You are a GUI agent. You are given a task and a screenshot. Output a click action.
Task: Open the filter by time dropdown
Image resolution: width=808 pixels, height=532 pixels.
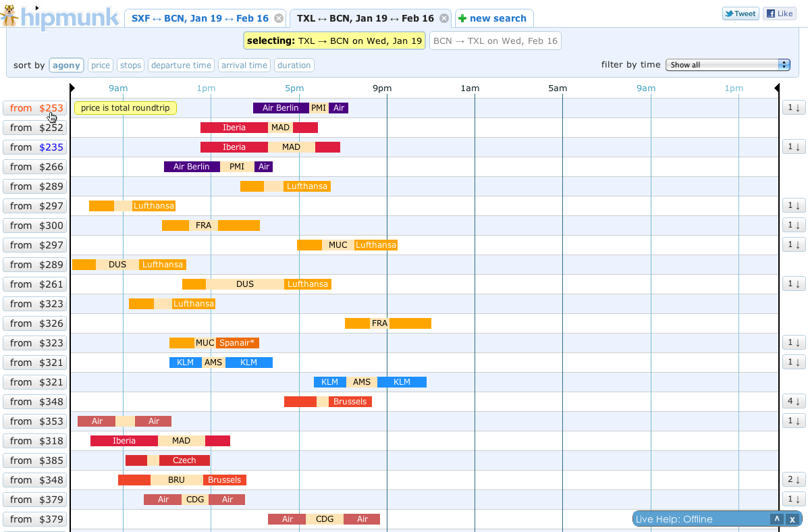[728, 65]
